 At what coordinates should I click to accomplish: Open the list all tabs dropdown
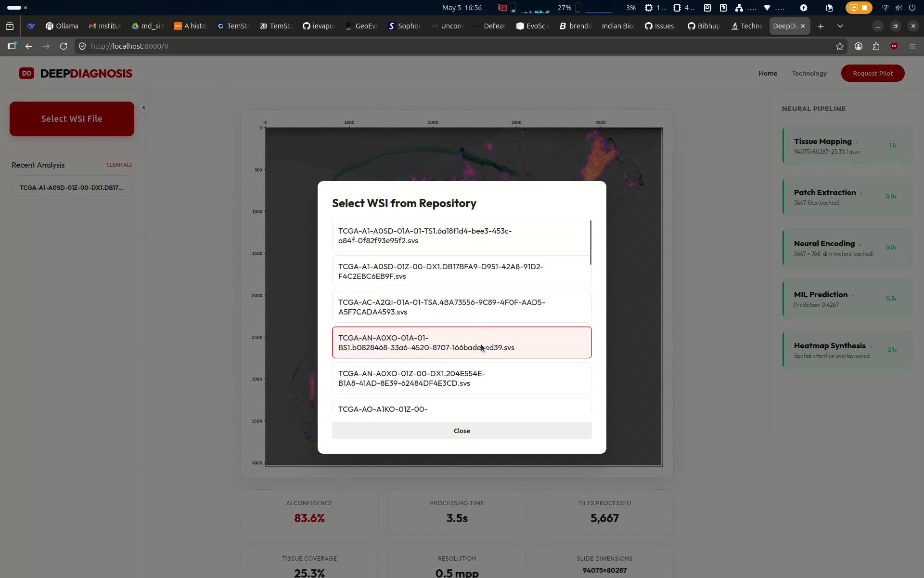tap(840, 26)
